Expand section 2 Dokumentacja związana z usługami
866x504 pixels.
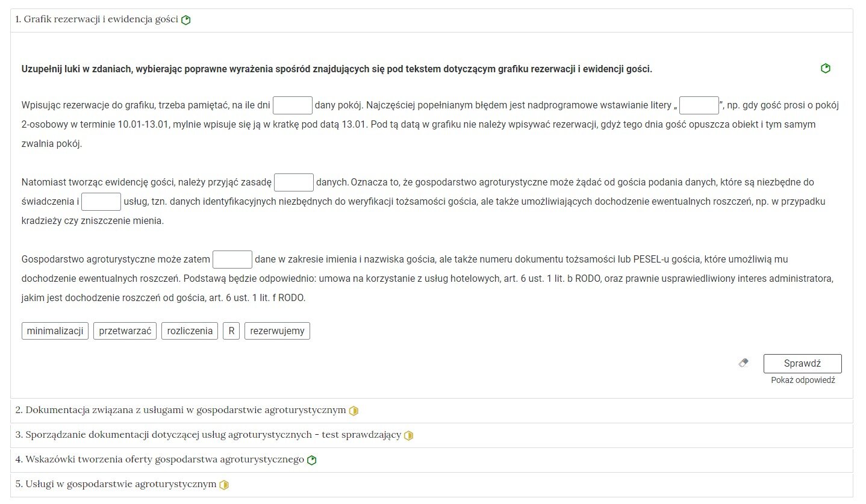pos(181,410)
